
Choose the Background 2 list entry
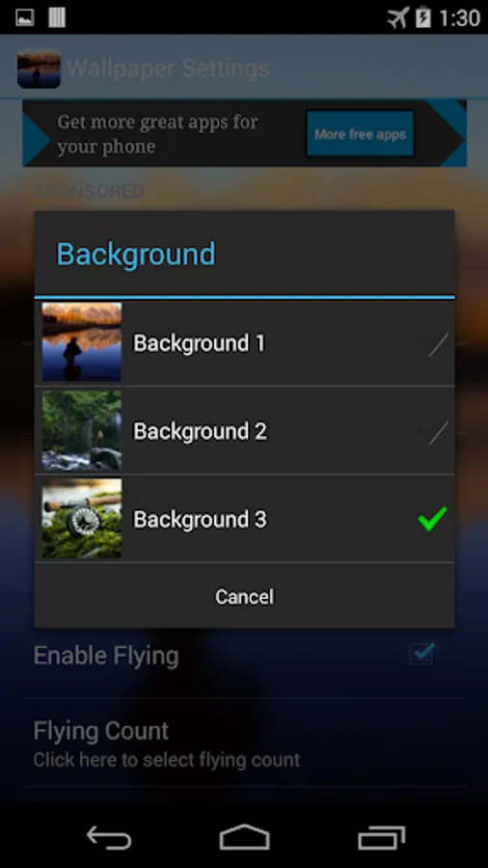click(x=244, y=431)
